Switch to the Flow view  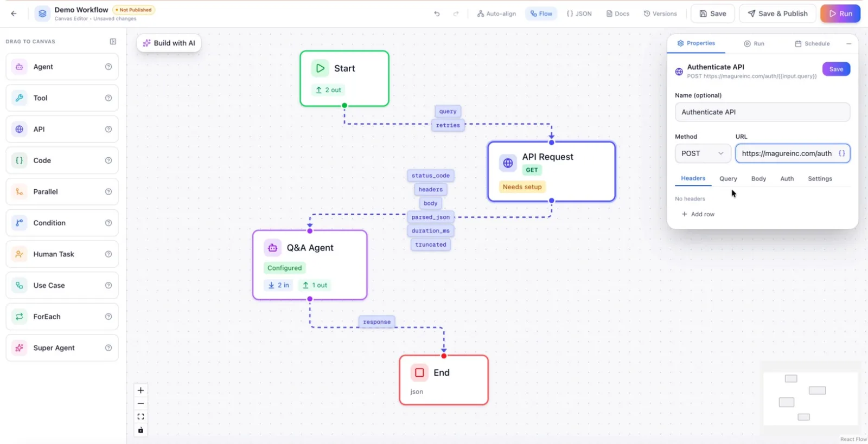[541, 14]
